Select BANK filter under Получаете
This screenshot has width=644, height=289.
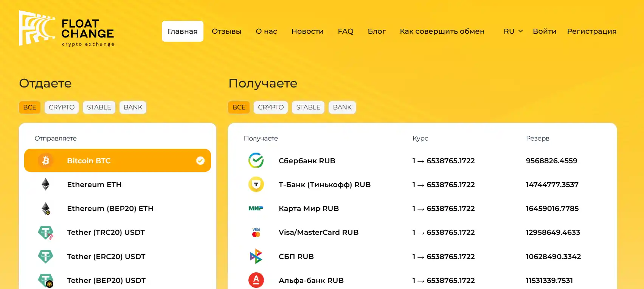pos(342,107)
